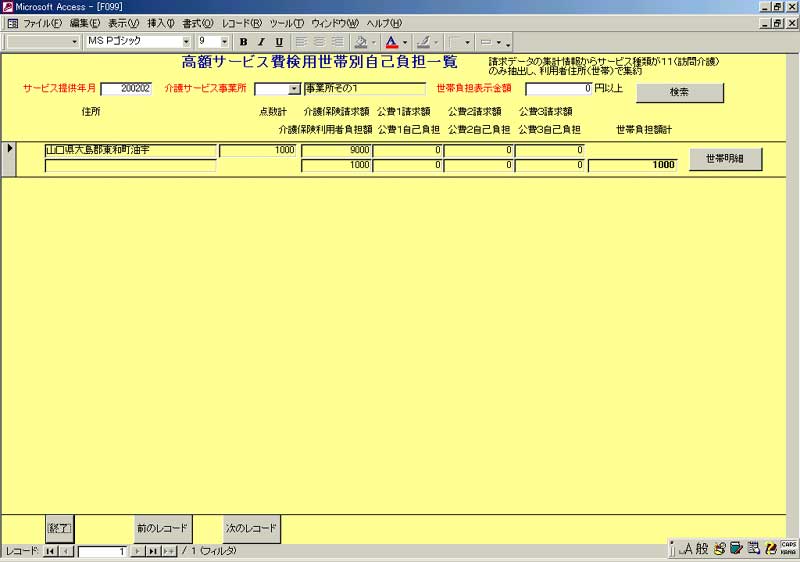Expand the line width dropdown arrow
This screenshot has height=562, width=800.
467,42
